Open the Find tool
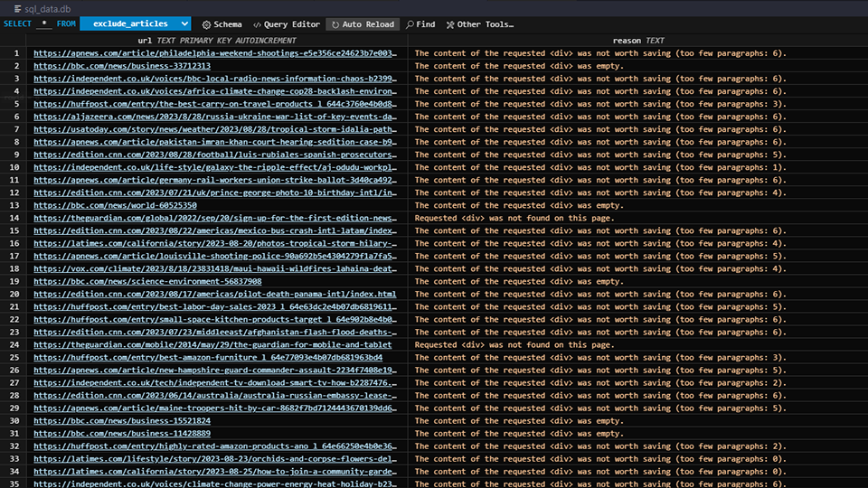This screenshot has width=868, height=488. [x=420, y=24]
